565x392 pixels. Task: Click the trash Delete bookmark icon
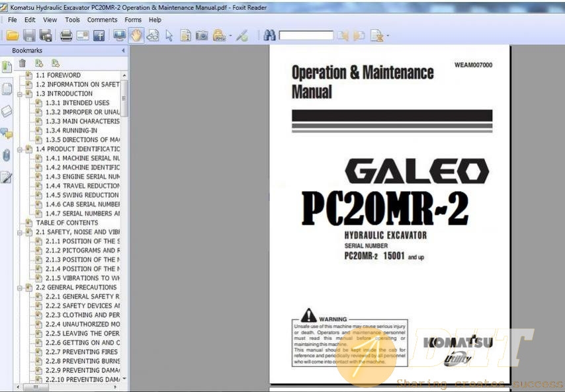[x=22, y=63]
